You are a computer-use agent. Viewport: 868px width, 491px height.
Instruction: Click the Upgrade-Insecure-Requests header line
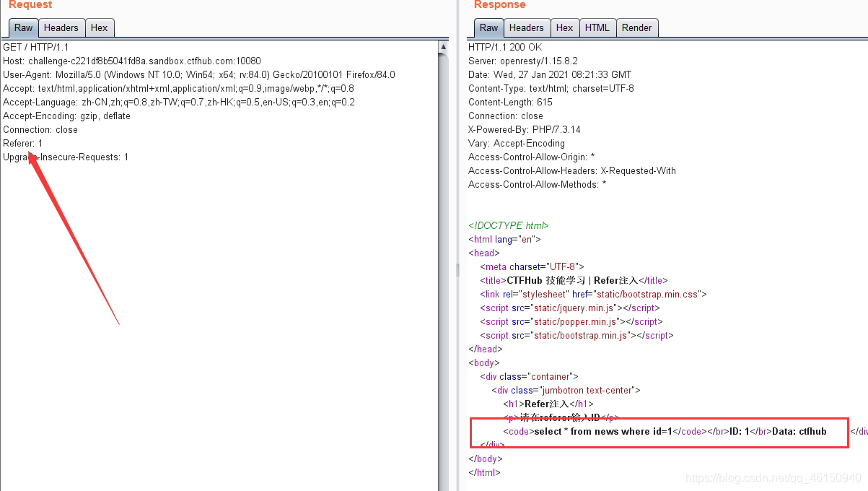(66, 157)
